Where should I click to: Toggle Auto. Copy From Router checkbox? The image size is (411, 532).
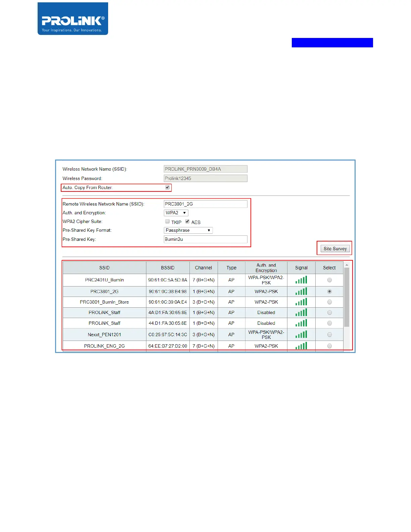(x=167, y=187)
